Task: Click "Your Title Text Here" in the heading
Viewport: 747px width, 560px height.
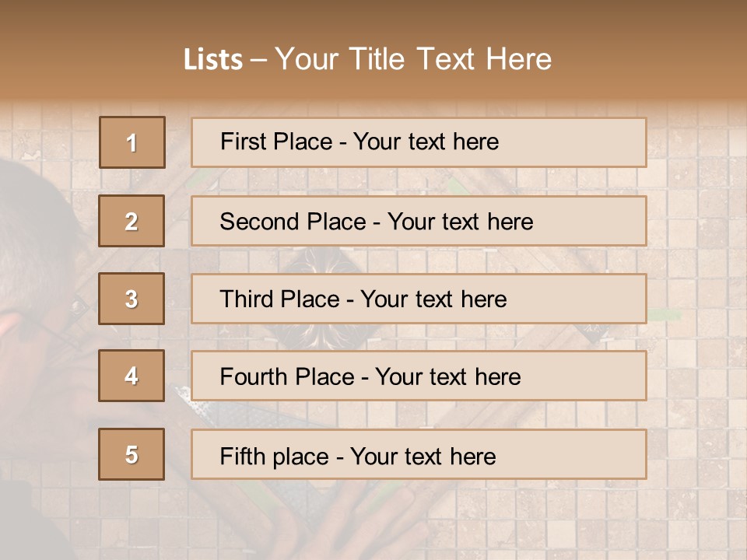Action: [413, 59]
